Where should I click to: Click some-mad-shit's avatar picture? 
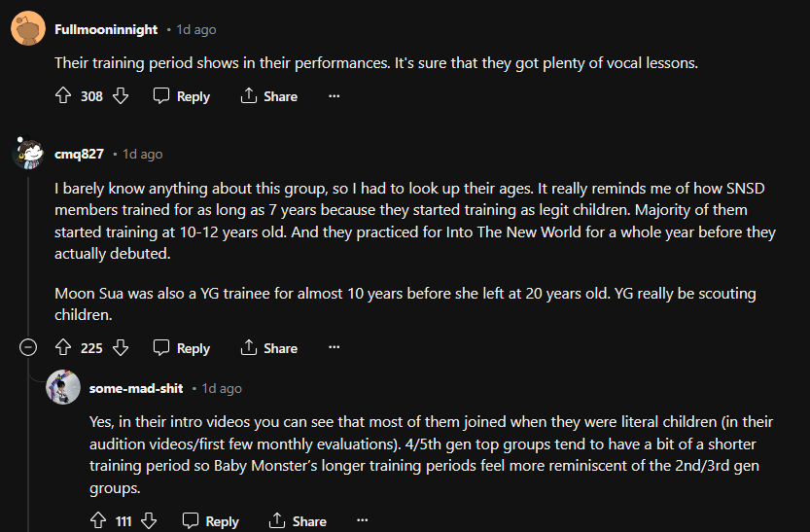[63, 388]
